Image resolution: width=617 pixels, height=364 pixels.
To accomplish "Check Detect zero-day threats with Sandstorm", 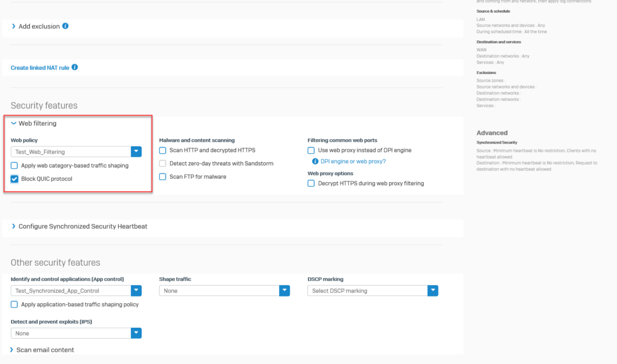I will click(x=163, y=163).
